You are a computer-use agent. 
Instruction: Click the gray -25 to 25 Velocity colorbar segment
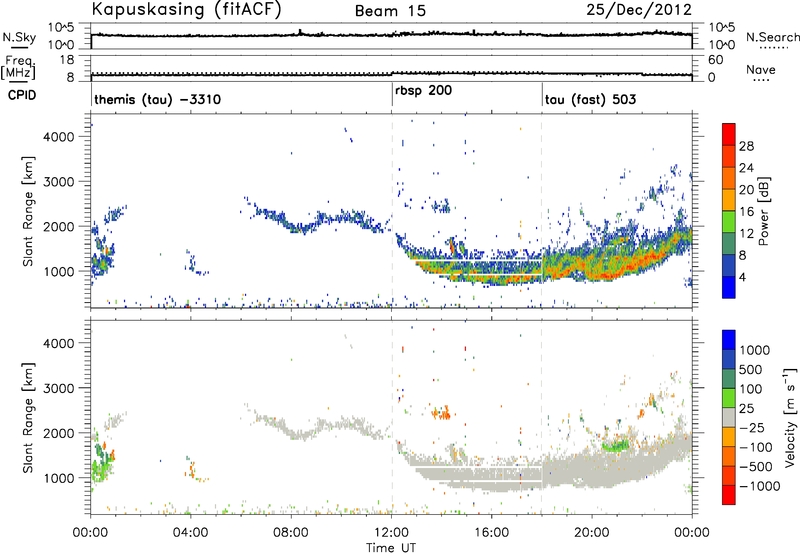729,417
